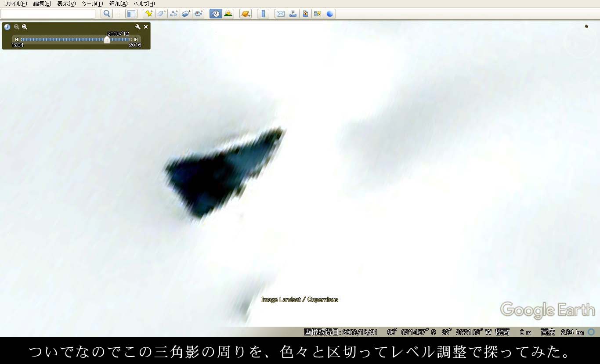This screenshot has width=600, height=364.
Task: Select the add polygon tool
Action: [x=161, y=14]
